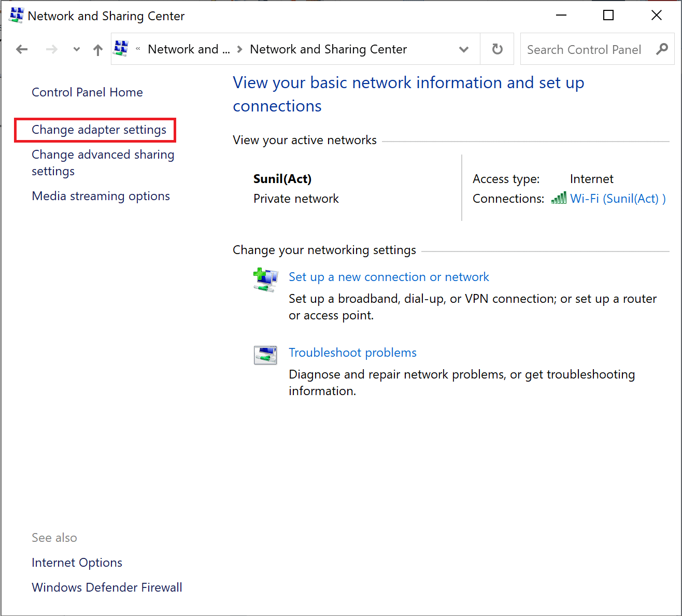Click the new connection setup icon
Screen dimensions: 682x616
(x=265, y=280)
